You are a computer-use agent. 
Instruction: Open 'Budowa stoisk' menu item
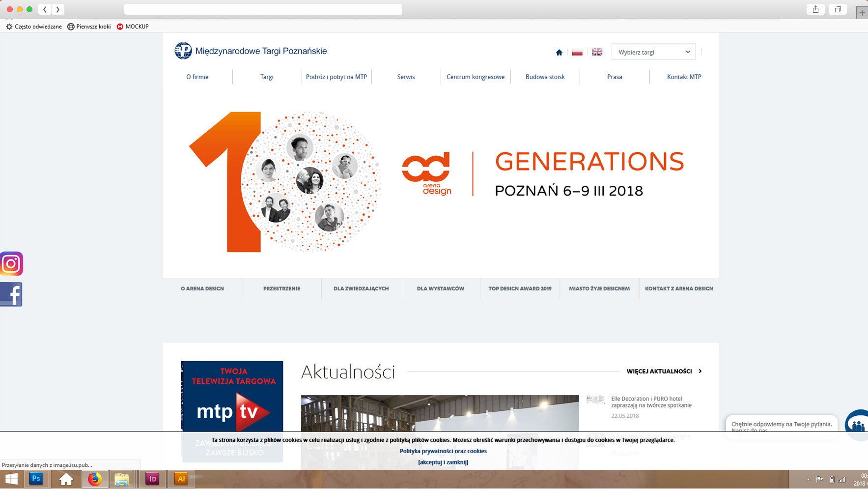pos(545,77)
